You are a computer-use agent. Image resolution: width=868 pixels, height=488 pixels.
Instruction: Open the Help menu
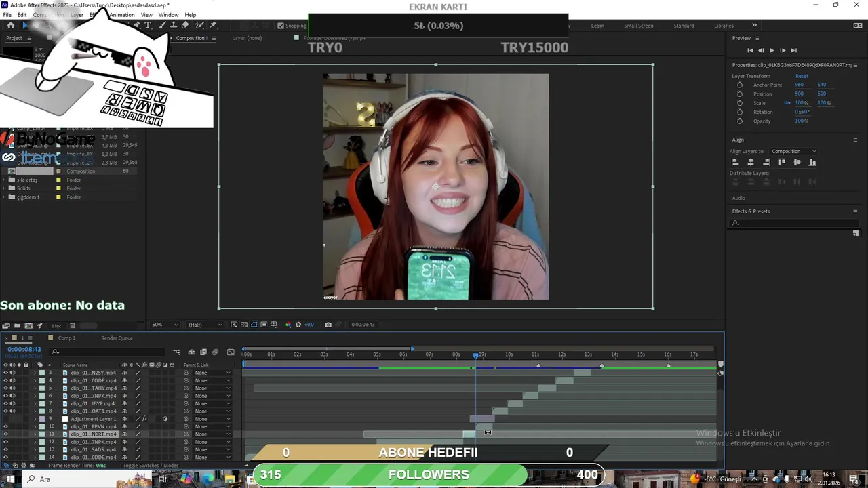point(191,15)
